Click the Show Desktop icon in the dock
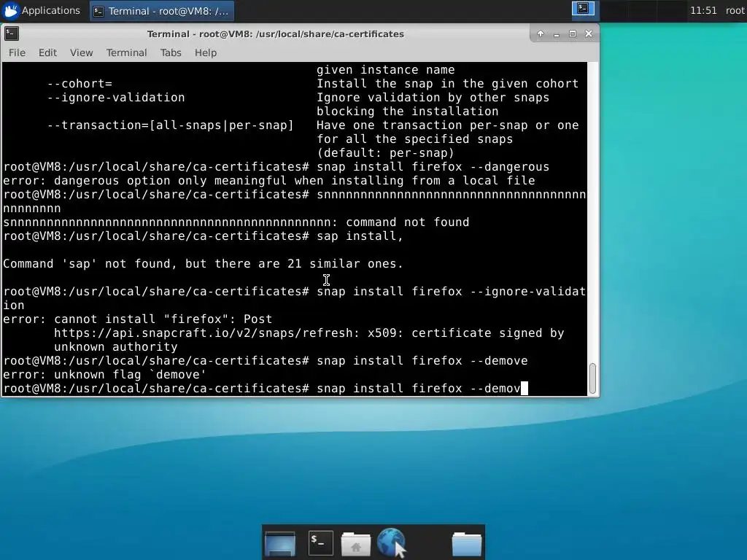Viewport: 747px width, 560px height. (280, 542)
